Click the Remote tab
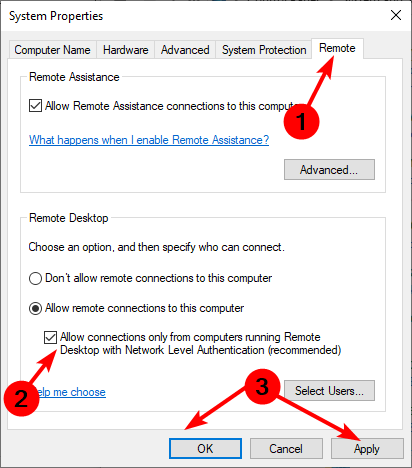Screen dimensions: 412x468 [x=337, y=48]
